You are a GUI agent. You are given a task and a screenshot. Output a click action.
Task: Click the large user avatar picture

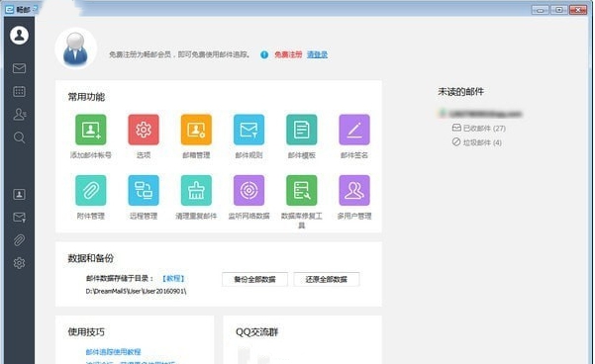[75, 48]
